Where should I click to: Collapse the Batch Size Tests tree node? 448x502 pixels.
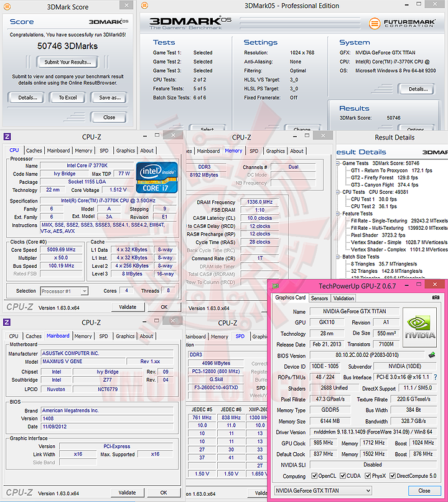[338, 257]
